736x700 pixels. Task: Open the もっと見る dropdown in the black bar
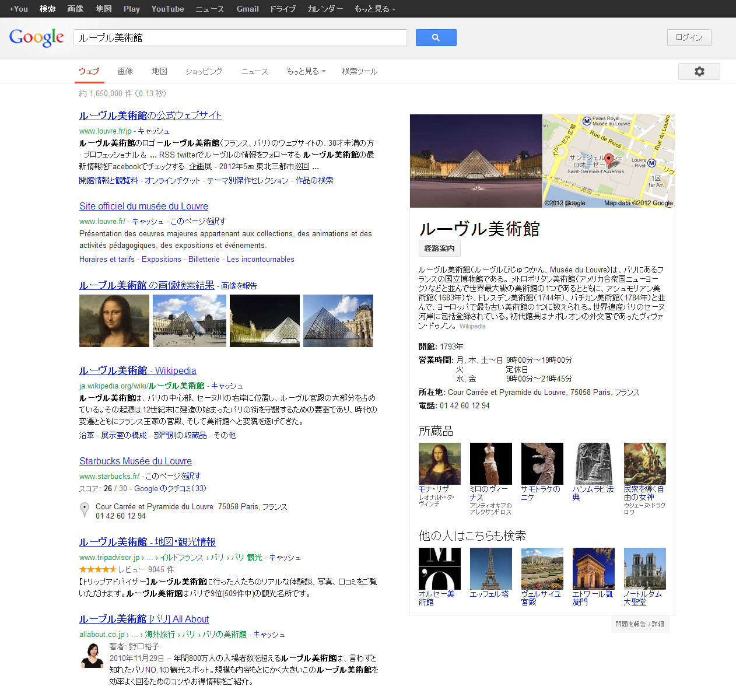[x=374, y=9]
